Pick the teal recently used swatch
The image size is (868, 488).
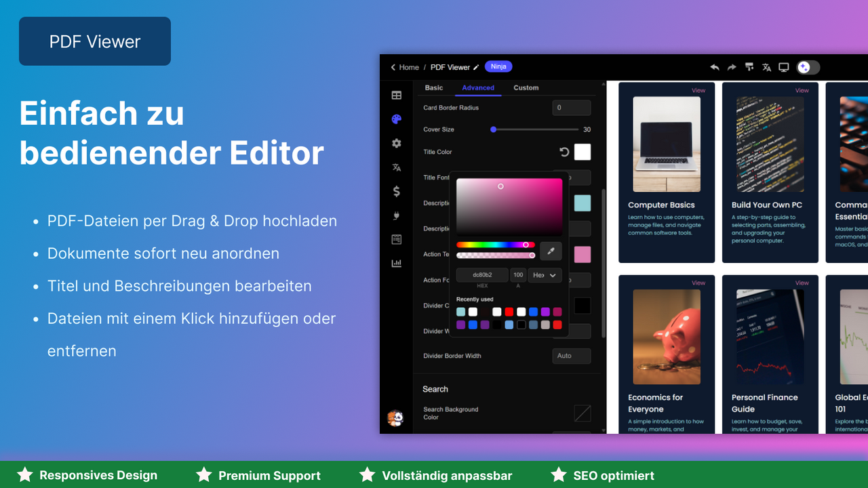click(461, 312)
